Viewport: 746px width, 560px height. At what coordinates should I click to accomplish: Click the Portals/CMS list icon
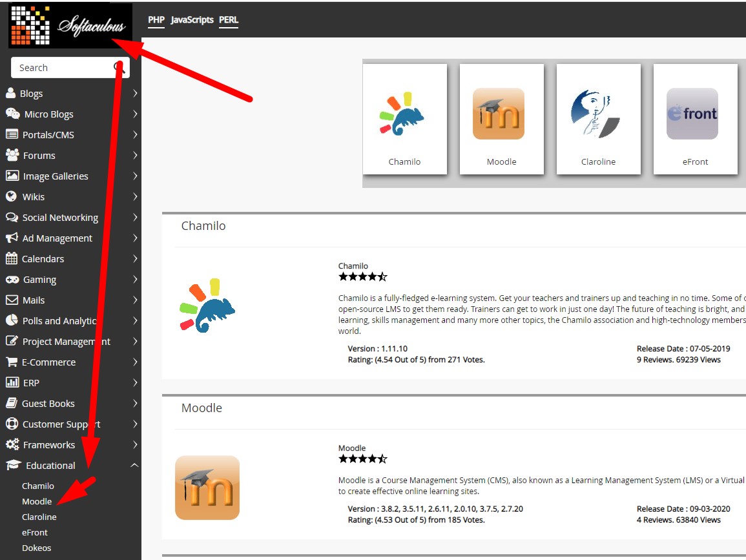12,134
